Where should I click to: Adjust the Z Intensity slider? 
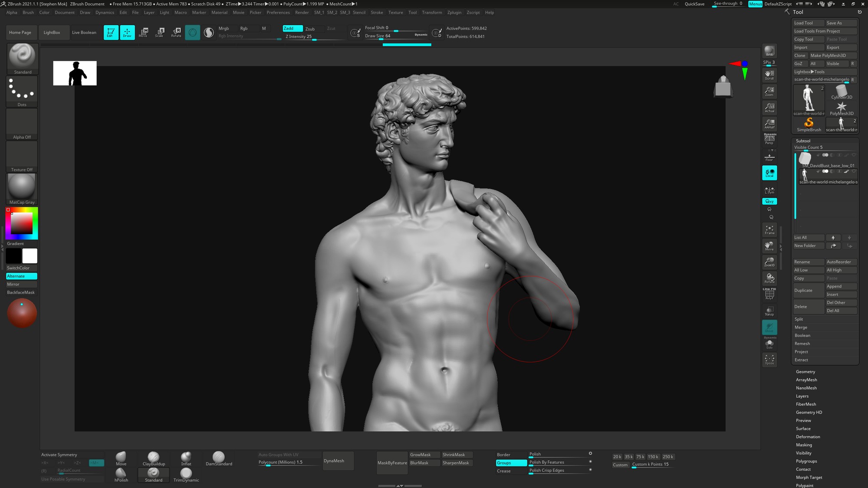(x=314, y=37)
